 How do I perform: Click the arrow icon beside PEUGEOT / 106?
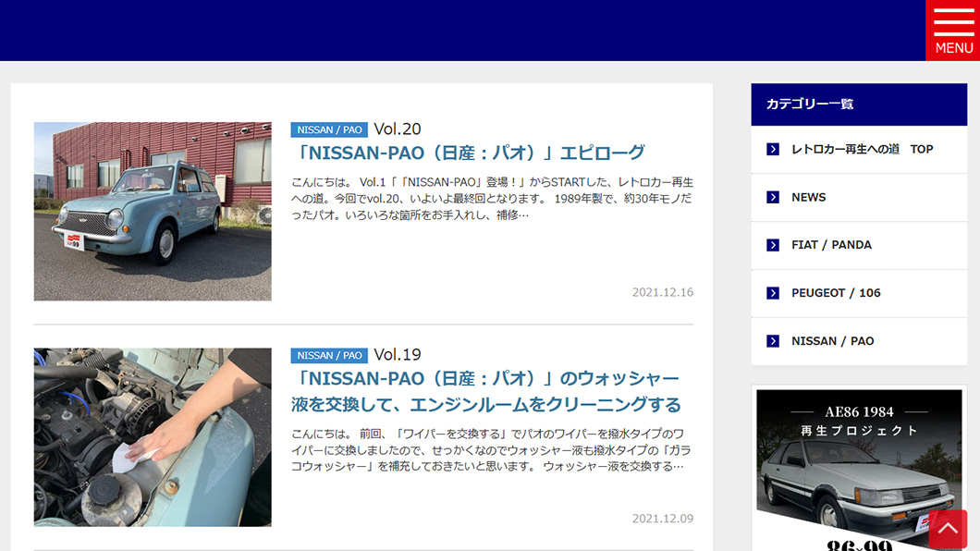coord(773,292)
